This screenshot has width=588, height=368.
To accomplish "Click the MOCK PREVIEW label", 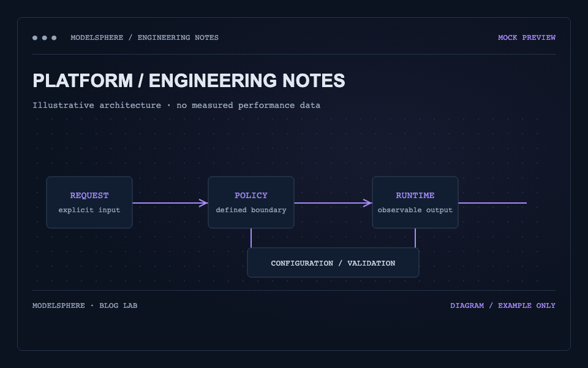I will 527,37.
